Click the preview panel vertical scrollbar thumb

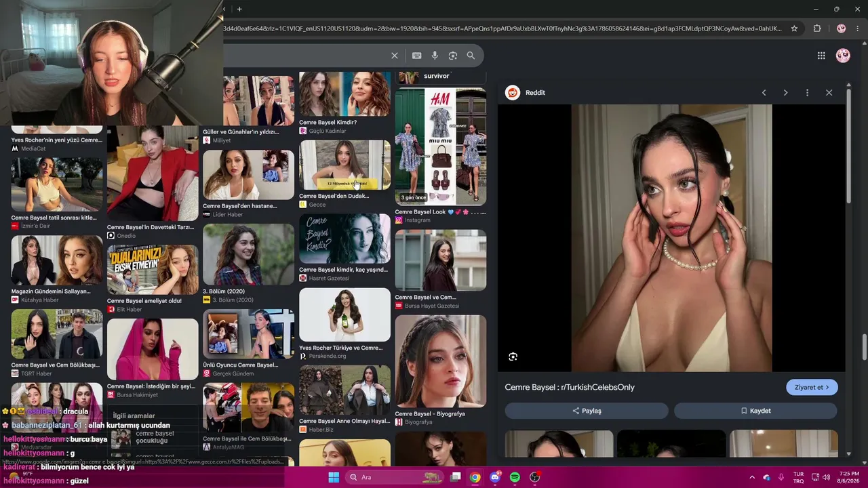click(848, 146)
